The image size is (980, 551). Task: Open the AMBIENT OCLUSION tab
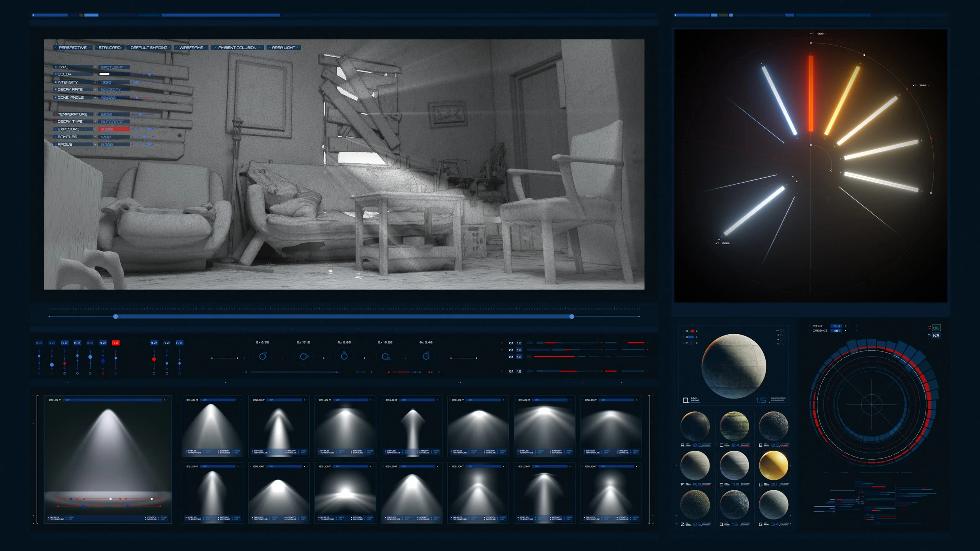(237, 47)
